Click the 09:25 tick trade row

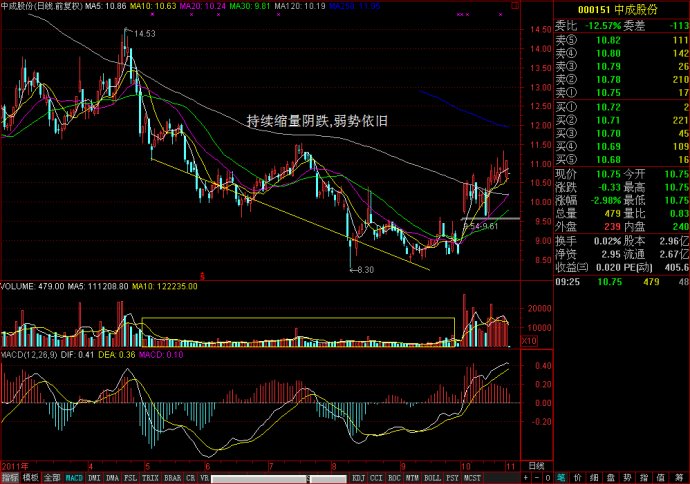(x=621, y=282)
